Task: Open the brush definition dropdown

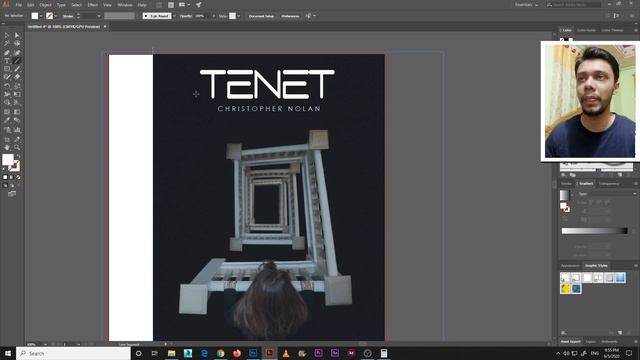Action: [x=174, y=16]
